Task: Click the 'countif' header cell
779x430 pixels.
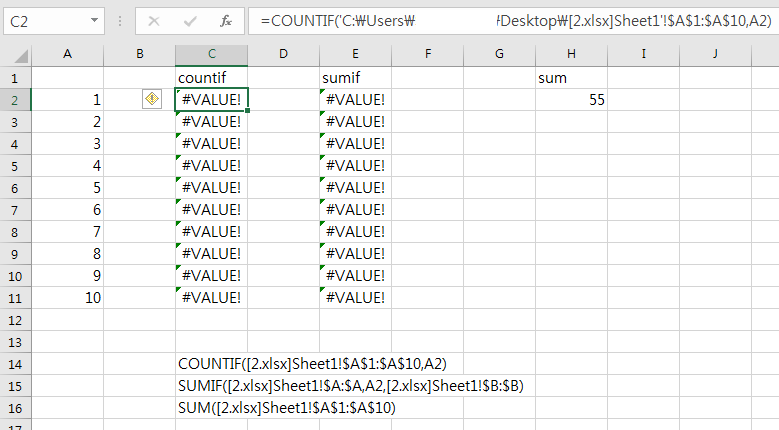Action: pyautogui.click(x=212, y=77)
